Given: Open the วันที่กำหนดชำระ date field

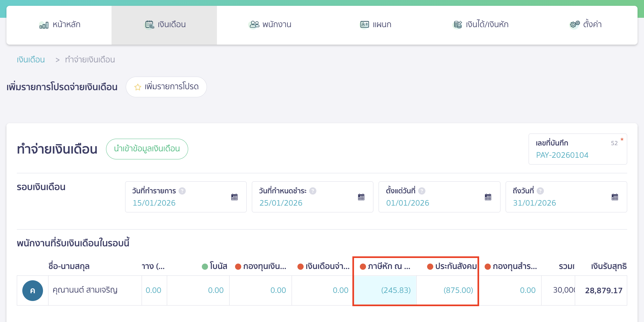Looking at the screenshot, I should pos(312,197).
